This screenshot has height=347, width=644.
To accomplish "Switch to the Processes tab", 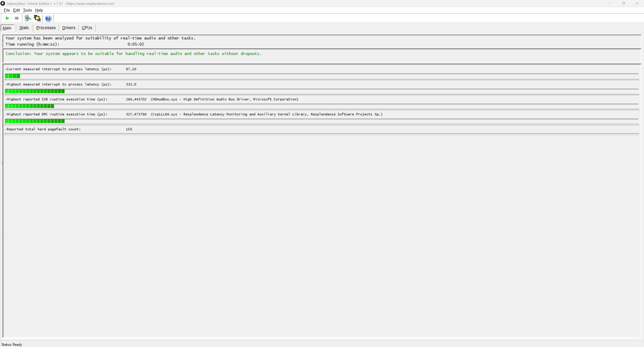I will point(46,28).
